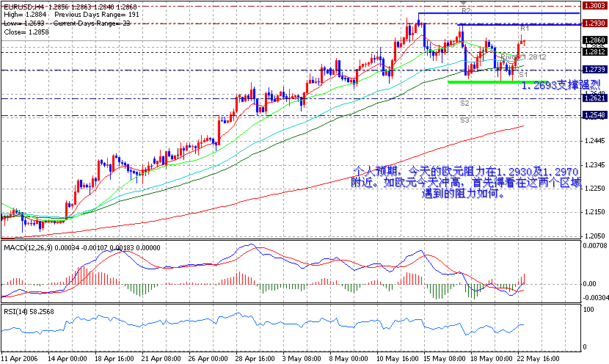The image size is (609, 364).
Task: Click the -0.00304 MACD scale value
Action: click(x=595, y=298)
